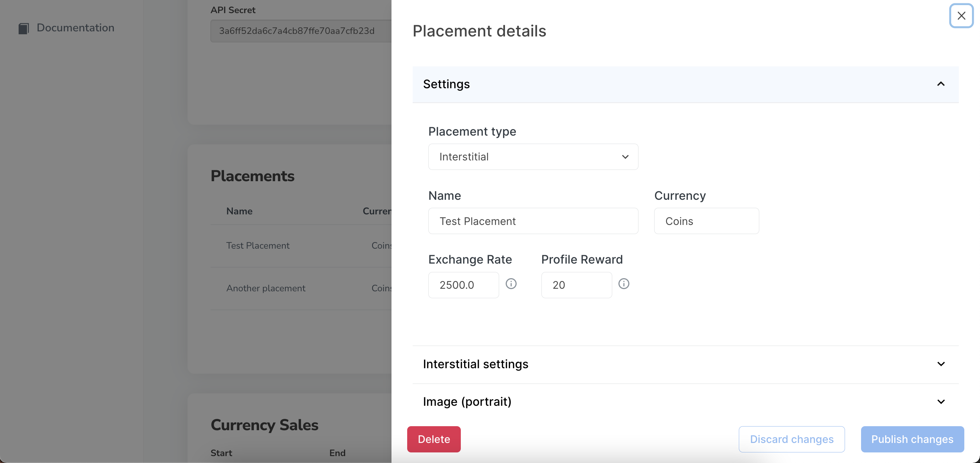Click the Test Placement name input field
The height and width of the screenshot is (463, 980).
click(533, 221)
